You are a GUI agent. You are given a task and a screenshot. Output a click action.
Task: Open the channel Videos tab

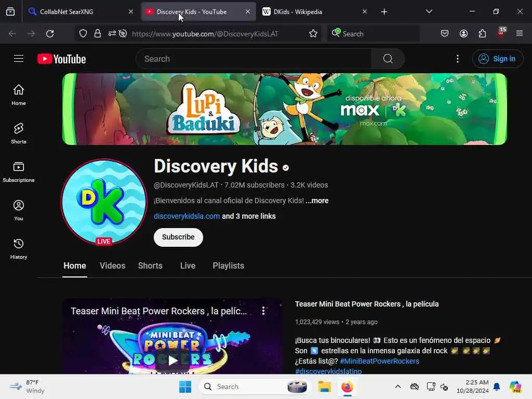113,265
